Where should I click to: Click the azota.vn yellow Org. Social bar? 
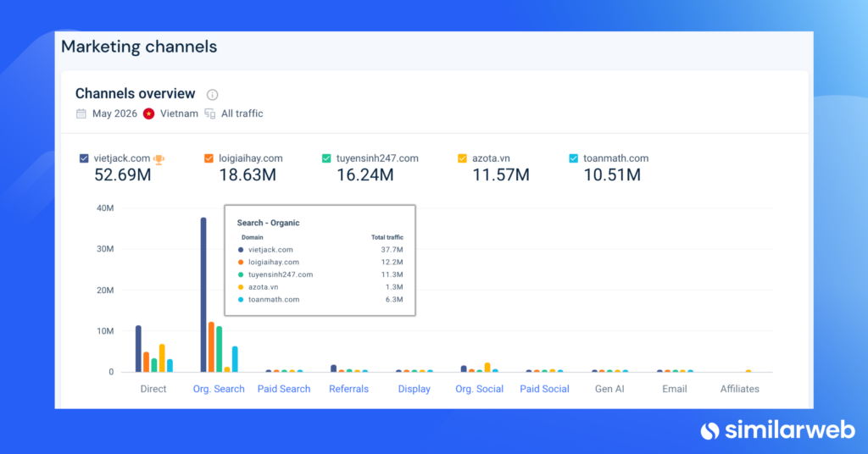(x=487, y=368)
